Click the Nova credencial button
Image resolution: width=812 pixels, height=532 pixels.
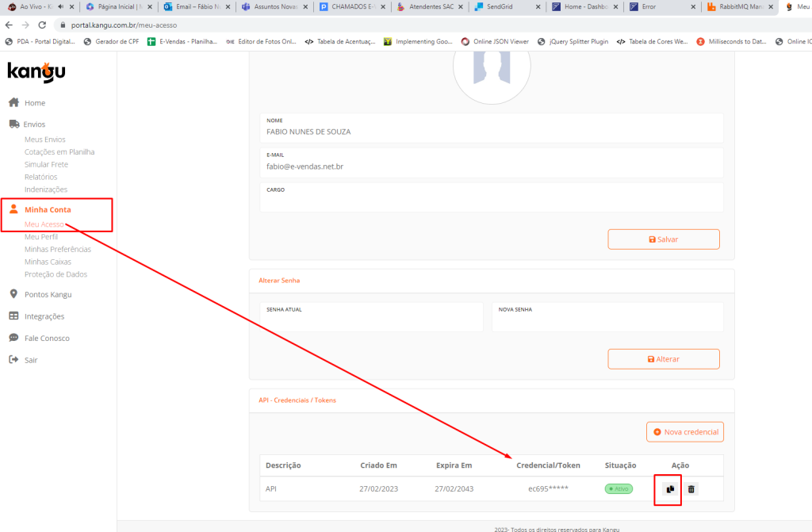685,431
